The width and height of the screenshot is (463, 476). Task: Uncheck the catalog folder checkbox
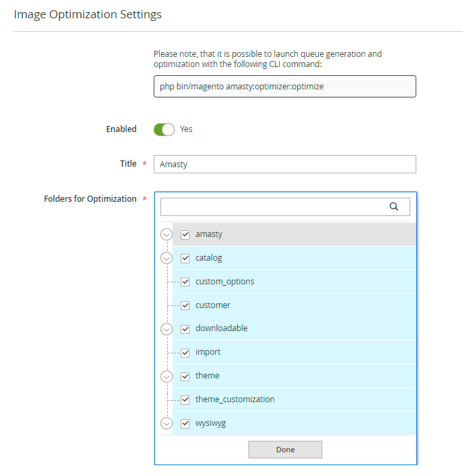point(185,258)
